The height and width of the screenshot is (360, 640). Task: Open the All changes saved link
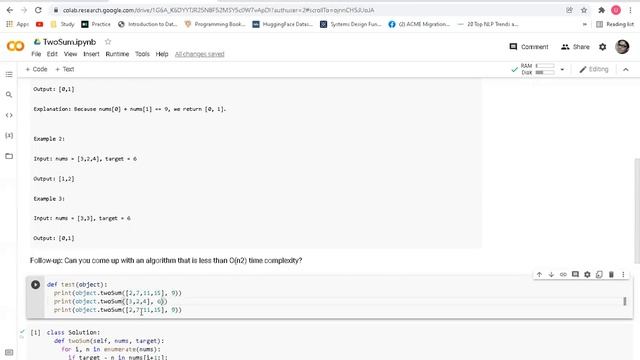[x=200, y=54]
